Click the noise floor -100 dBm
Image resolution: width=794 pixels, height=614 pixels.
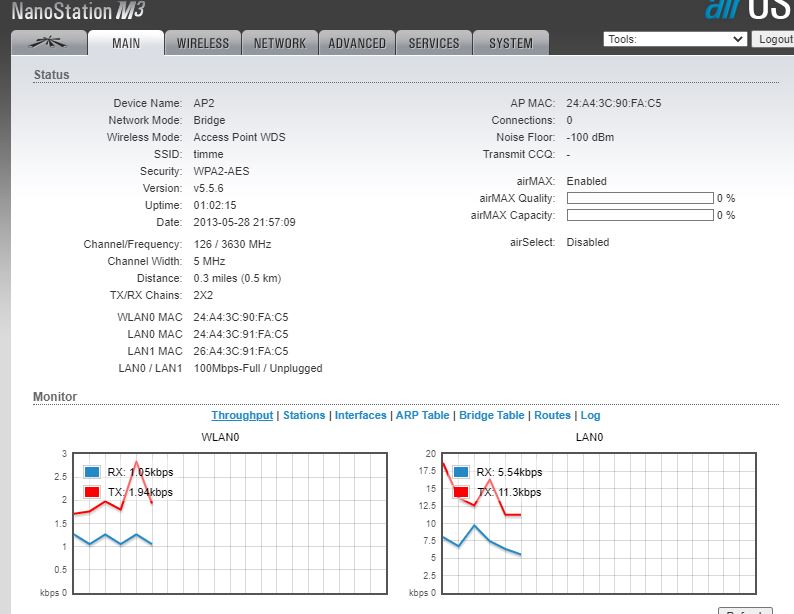click(590, 137)
